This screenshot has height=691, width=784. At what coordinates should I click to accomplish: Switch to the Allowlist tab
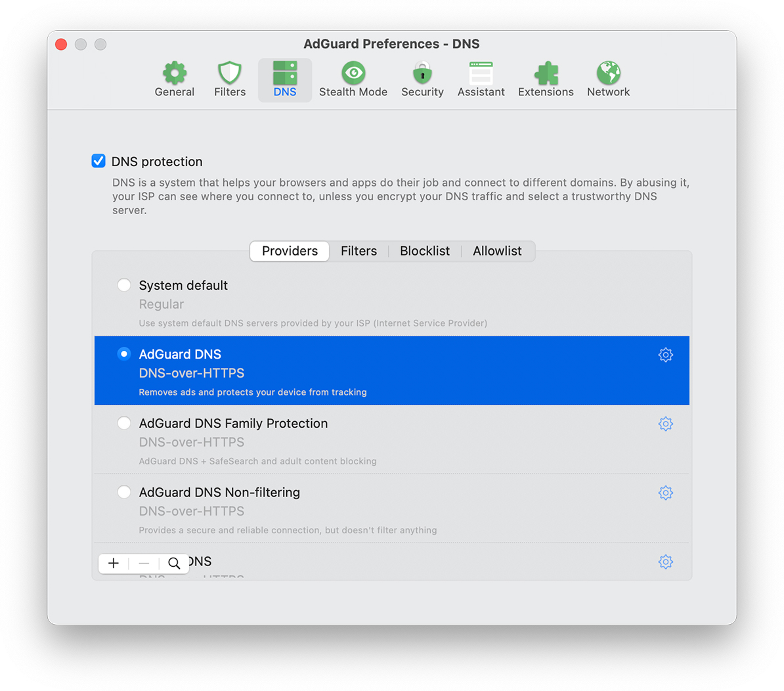[x=497, y=251]
